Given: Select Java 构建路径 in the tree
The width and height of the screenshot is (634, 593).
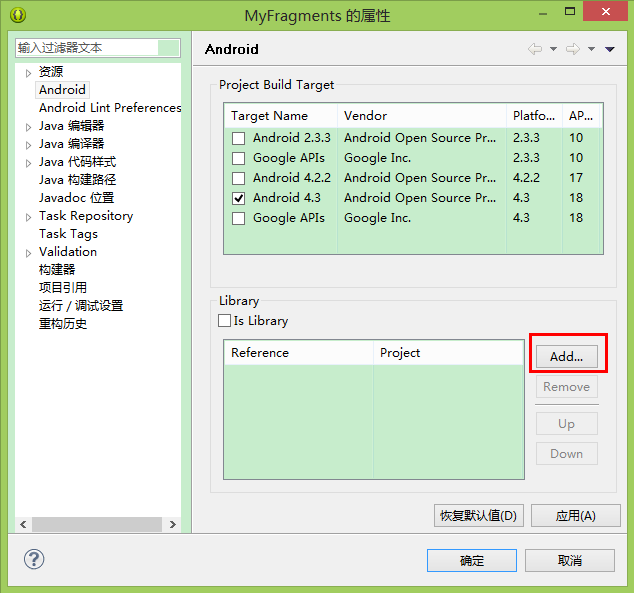Looking at the screenshot, I should click(x=78, y=180).
